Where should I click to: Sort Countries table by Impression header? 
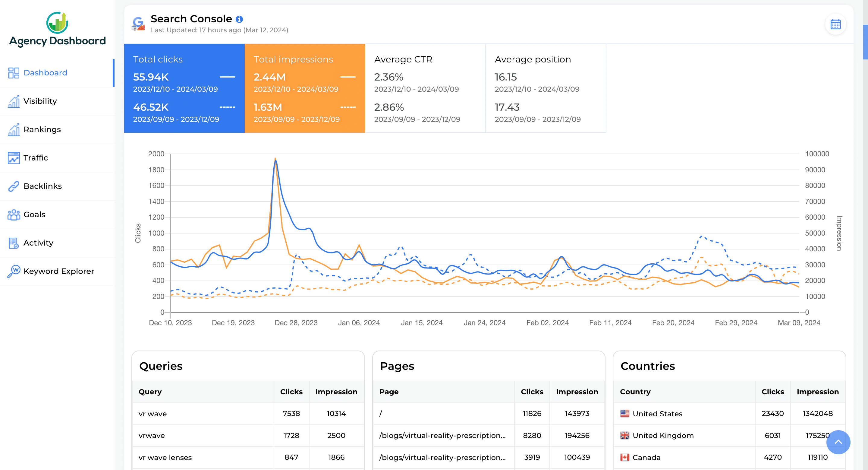coord(817,392)
